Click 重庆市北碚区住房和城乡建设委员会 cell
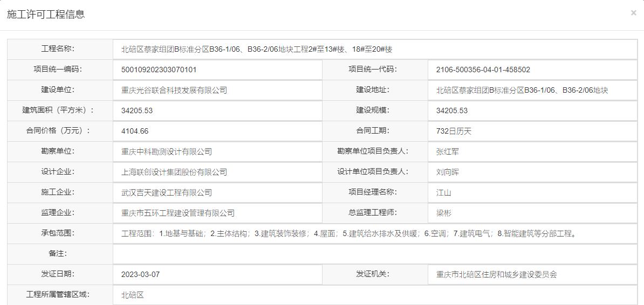This screenshot has height=305, width=644. pyautogui.click(x=532, y=275)
